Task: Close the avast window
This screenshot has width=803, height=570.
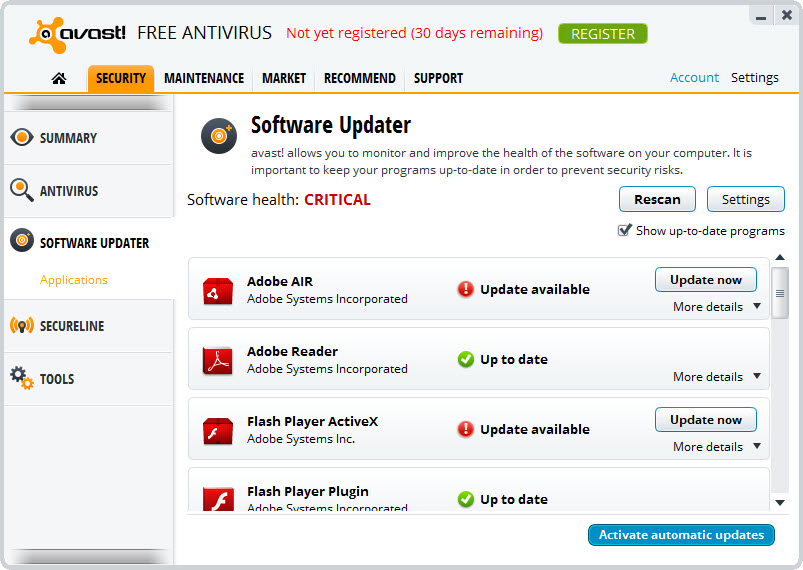Action: [787, 15]
